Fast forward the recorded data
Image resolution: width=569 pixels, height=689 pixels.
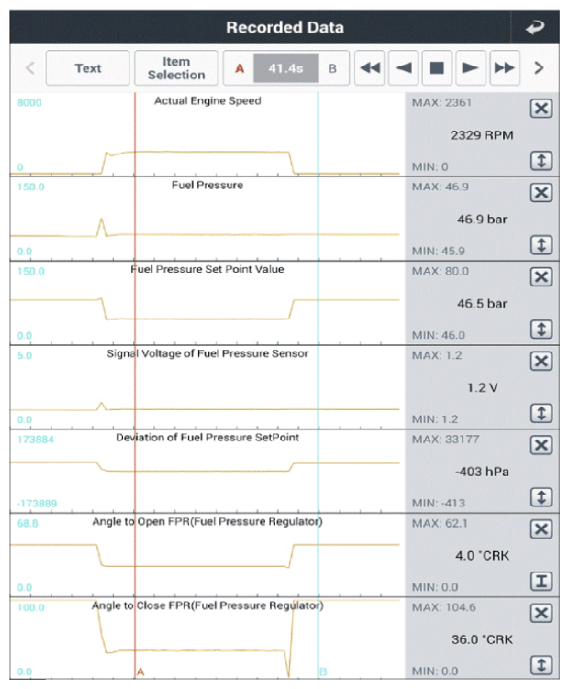pos(504,68)
